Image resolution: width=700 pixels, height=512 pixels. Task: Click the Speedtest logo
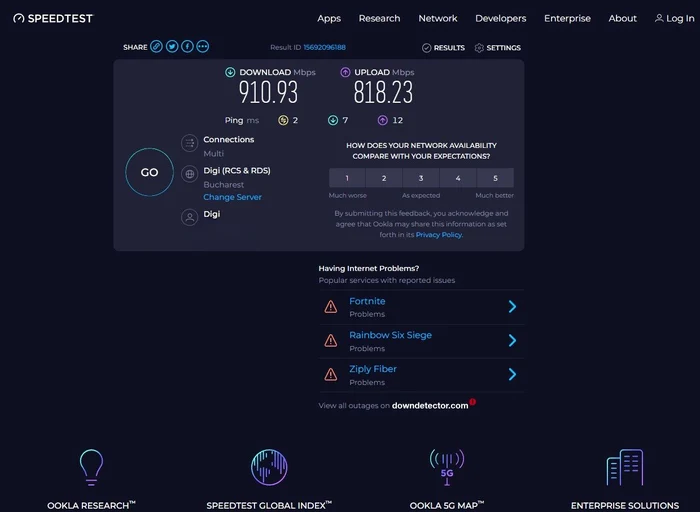point(53,18)
